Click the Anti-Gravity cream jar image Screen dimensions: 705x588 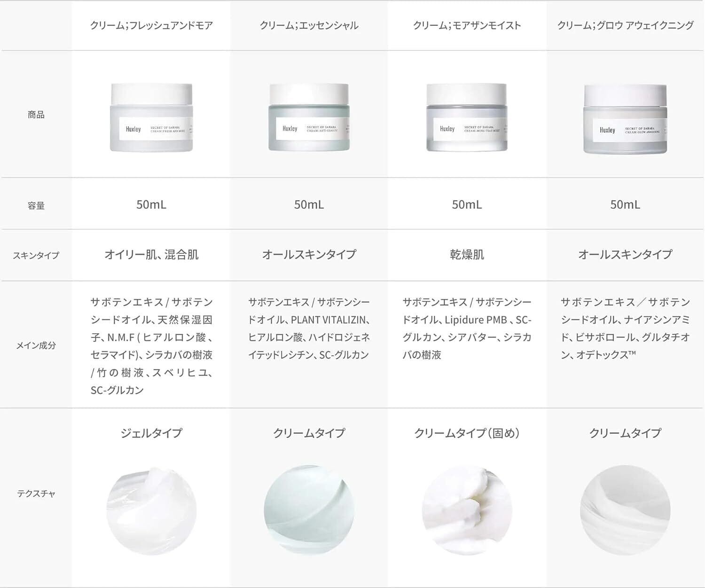pyautogui.click(x=309, y=118)
